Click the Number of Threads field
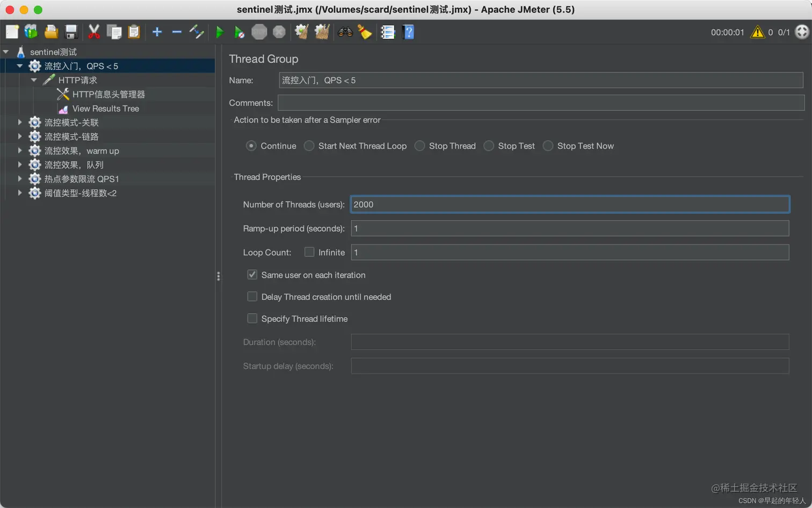The height and width of the screenshot is (508, 812). [x=570, y=204]
